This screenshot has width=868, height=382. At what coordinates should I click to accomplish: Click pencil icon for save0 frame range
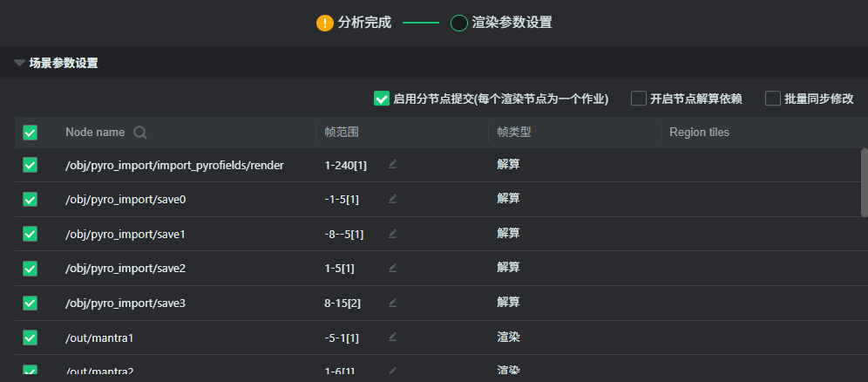(393, 199)
